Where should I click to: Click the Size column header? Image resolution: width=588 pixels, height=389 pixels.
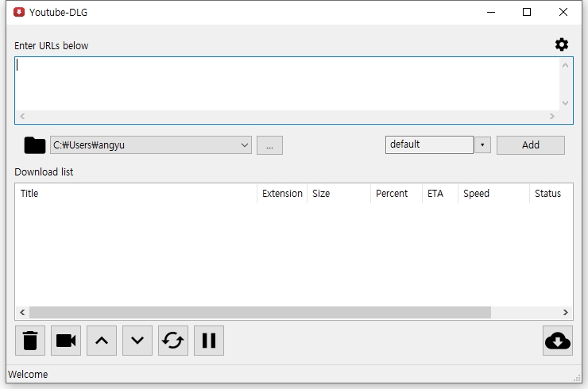338,194
